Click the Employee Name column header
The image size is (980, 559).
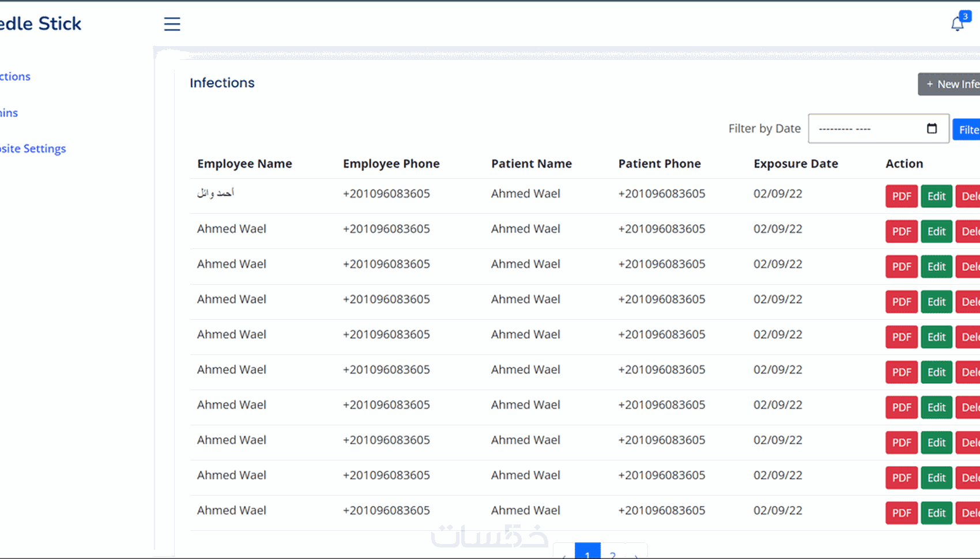[x=244, y=164]
